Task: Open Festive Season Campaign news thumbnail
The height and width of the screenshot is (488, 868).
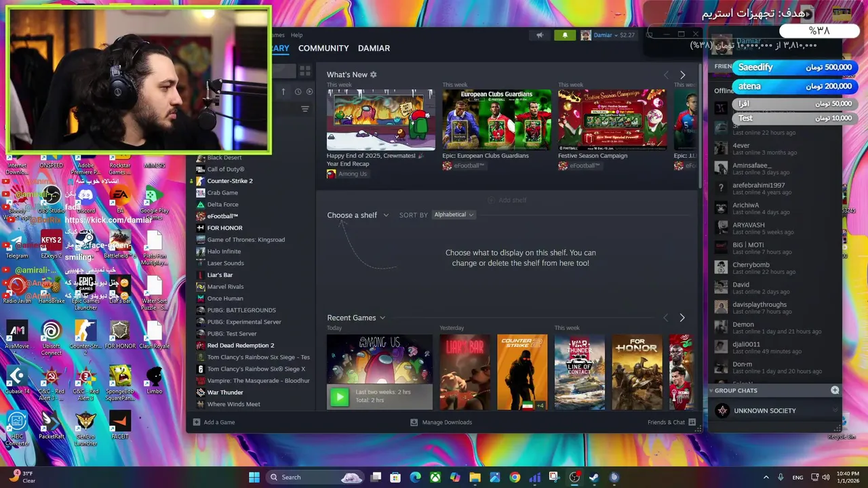Action: click(612, 119)
